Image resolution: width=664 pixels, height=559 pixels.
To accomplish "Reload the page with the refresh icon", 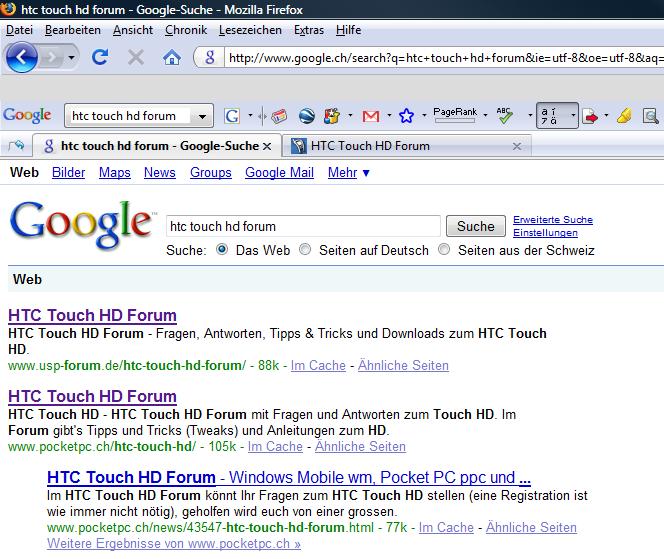I will click(x=100, y=57).
